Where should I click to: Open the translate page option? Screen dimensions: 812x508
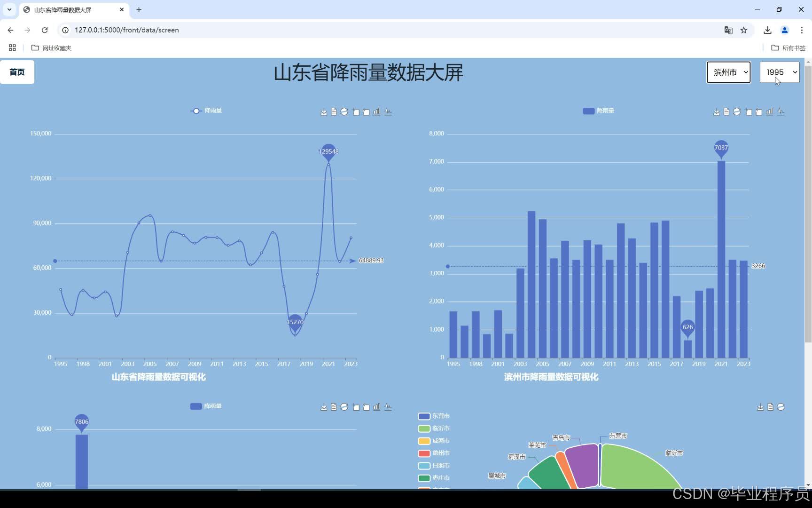click(x=728, y=30)
